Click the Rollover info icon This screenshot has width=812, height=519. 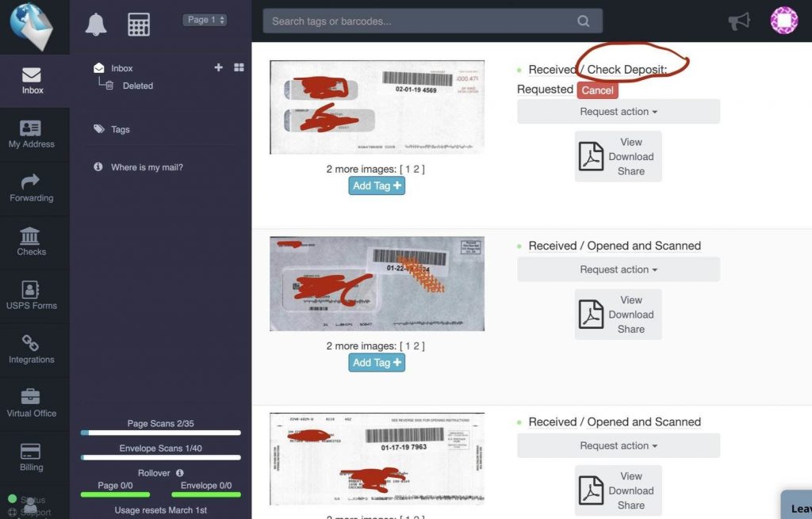click(180, 473)
